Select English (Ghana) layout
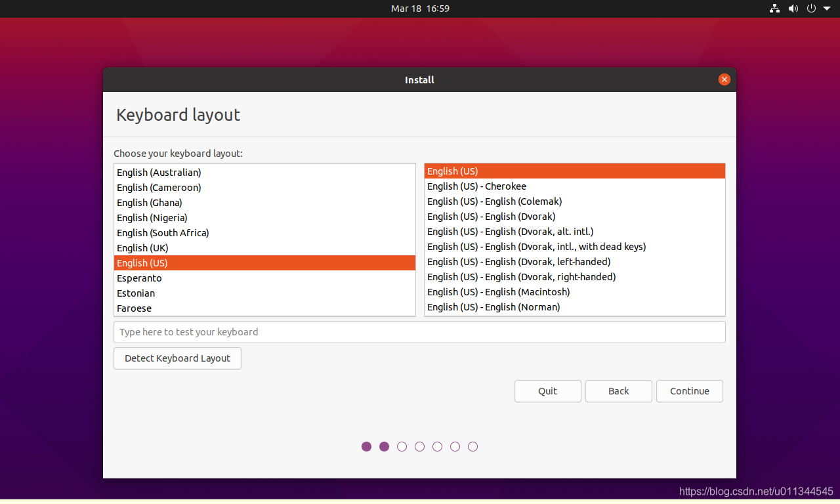The height and width of the screenshot is (504, 840). 264,203
